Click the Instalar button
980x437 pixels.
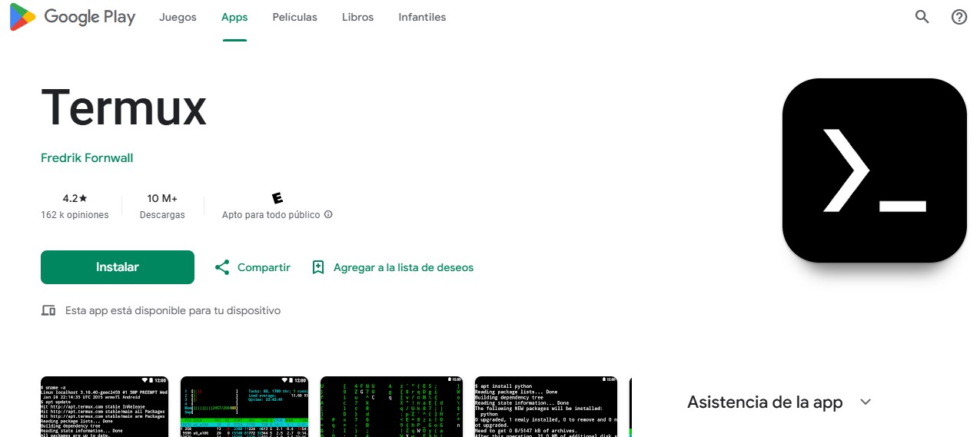click(118, 267)
